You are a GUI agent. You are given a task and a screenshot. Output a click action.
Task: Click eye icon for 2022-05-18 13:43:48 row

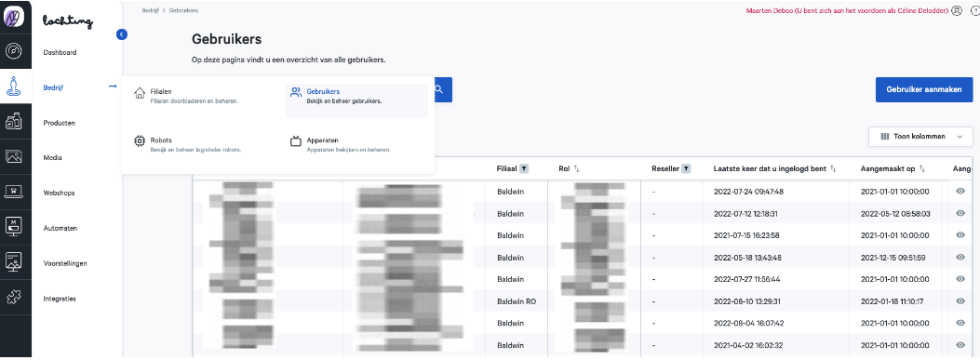tap(960, 258)
